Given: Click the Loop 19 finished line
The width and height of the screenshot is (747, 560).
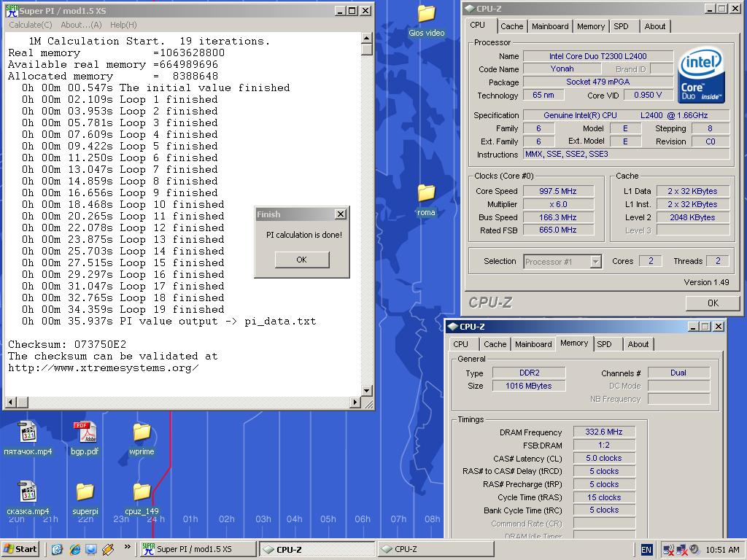Looking at the screenshot, I should pyautogui.click(x=123, y=309).
